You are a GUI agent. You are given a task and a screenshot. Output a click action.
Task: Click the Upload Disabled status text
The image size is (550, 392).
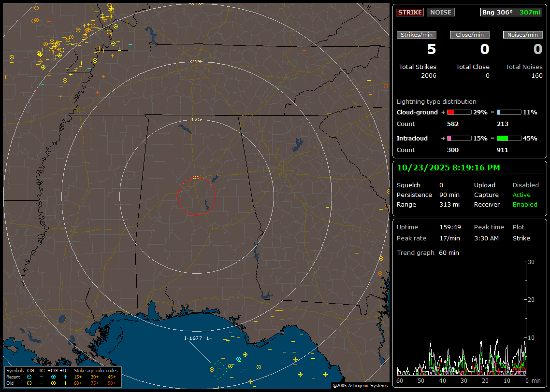(525, 185)
